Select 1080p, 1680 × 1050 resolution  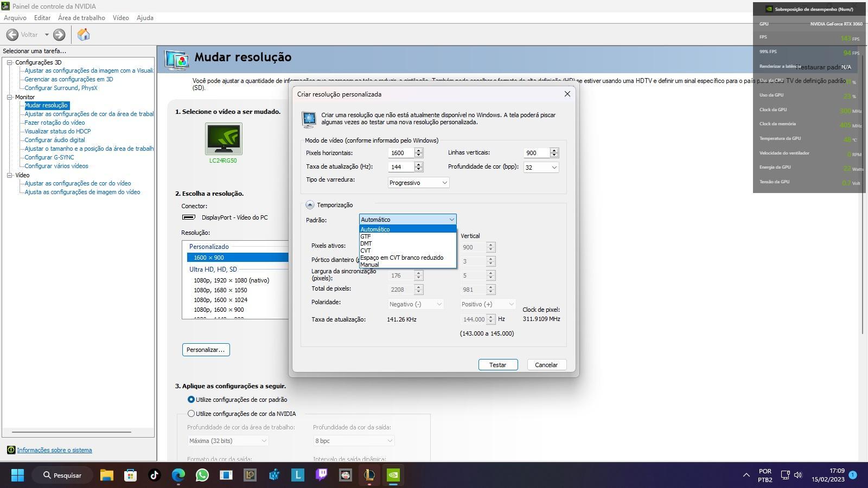220,290
